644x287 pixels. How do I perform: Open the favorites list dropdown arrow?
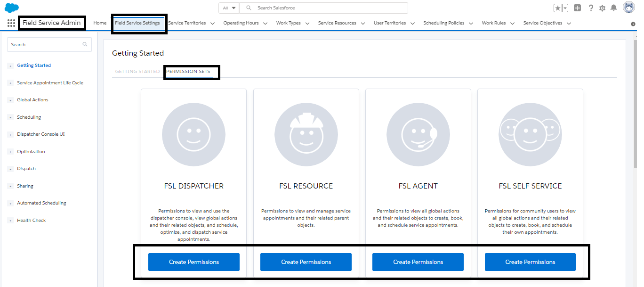tap(565, 8)
